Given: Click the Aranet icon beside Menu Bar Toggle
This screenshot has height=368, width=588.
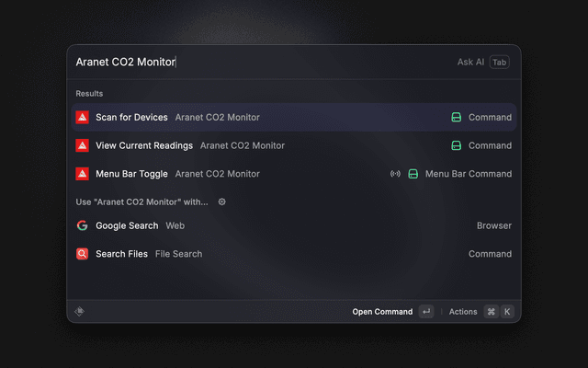Looking at the screenshot, I should coord(82,174).
